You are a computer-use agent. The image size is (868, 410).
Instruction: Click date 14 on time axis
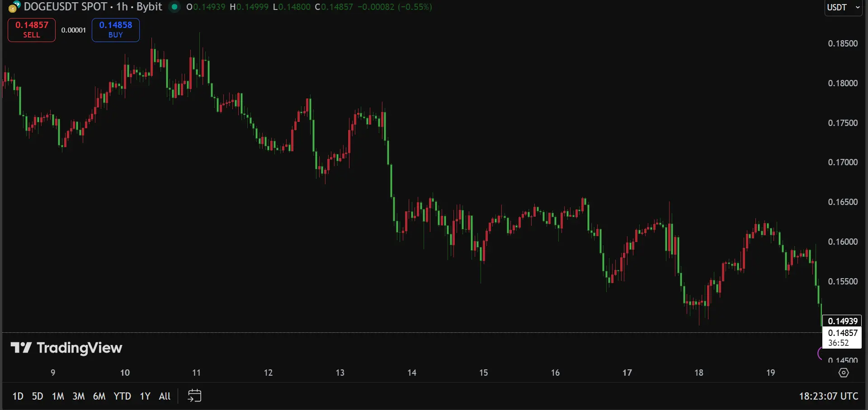tap(412, 373)
